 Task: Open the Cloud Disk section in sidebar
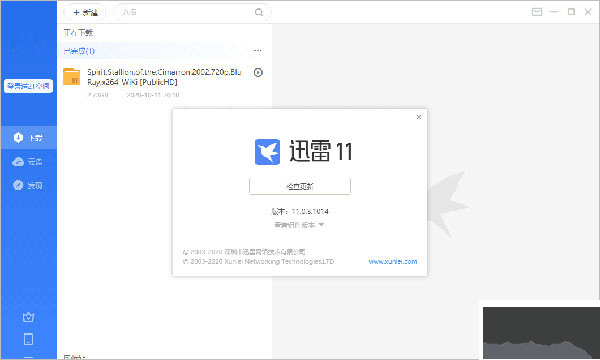pyautogui.click(x=29, y=161)
